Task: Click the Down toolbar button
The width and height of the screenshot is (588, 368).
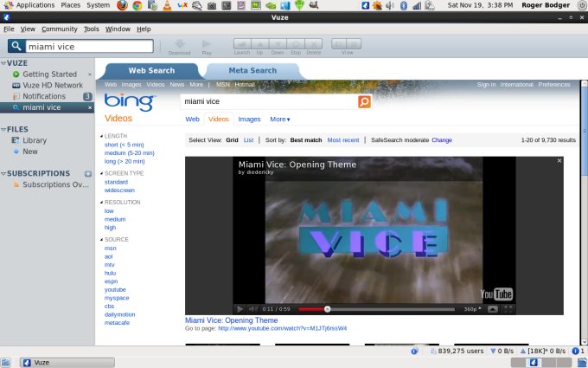Action: (278, 44)
